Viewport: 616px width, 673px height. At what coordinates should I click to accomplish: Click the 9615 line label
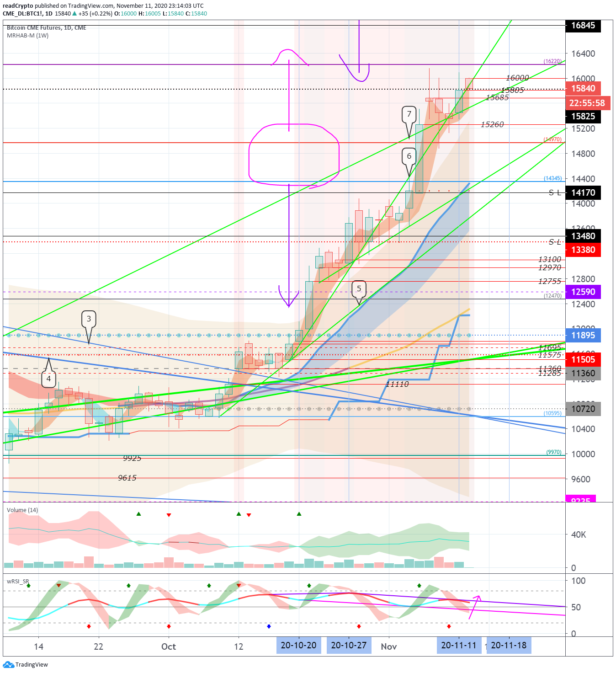tap(127, 478)
